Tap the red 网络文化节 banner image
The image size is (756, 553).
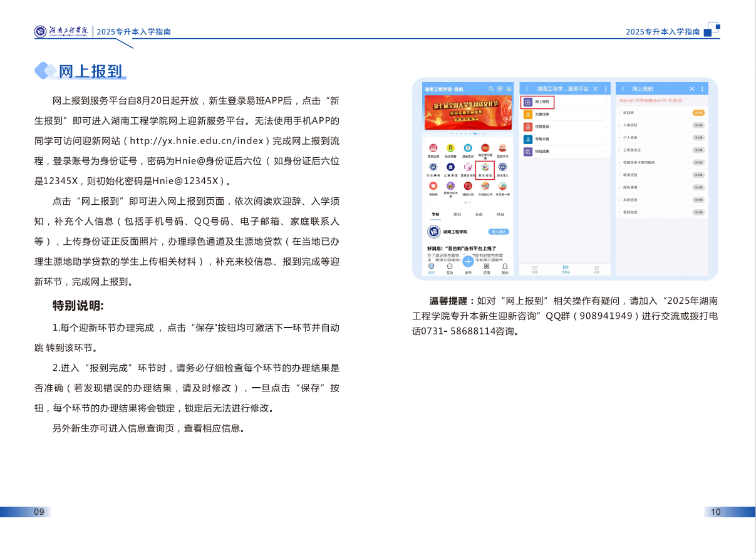pyautogui.click(x=468, y=112)
